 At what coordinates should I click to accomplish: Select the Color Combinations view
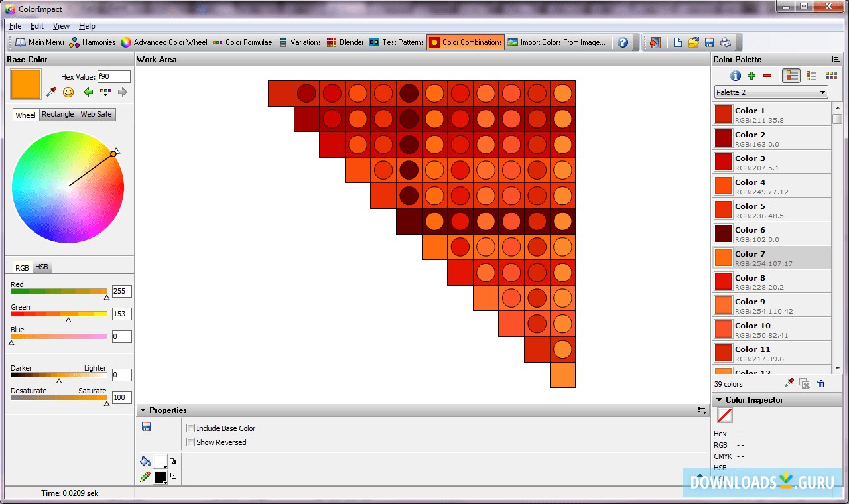tap(466, 42)
